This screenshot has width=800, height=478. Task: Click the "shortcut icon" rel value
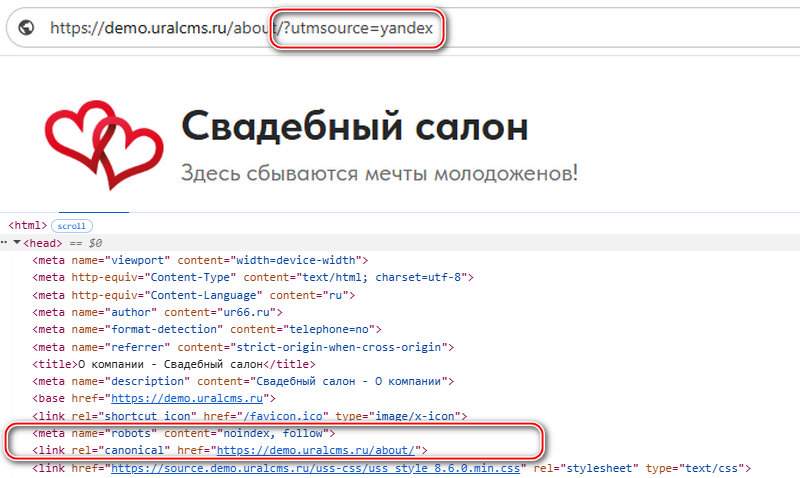(147, 416)
